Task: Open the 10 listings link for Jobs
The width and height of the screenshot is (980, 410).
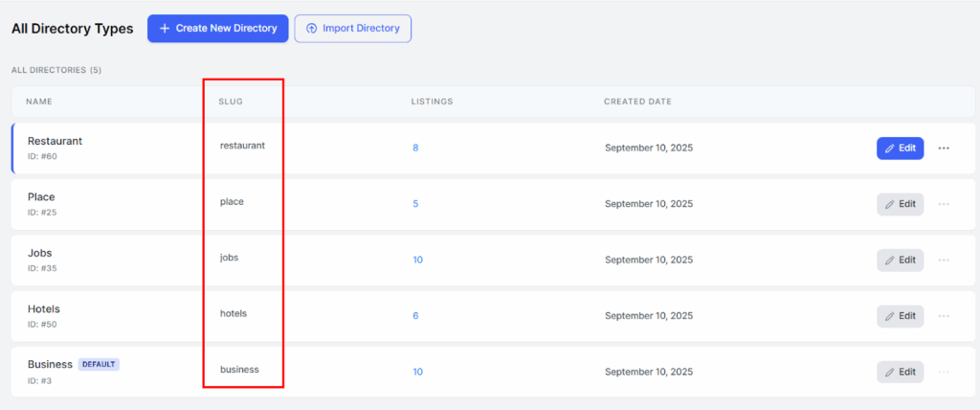Action: point(417,260)
